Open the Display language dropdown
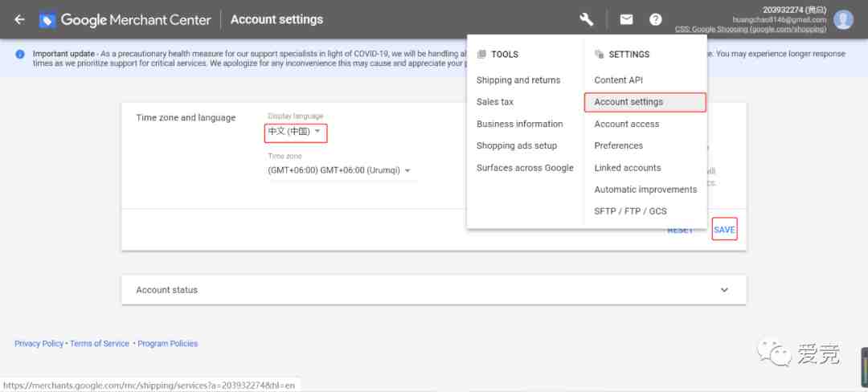The image size is (868, 392). (295, 132)
